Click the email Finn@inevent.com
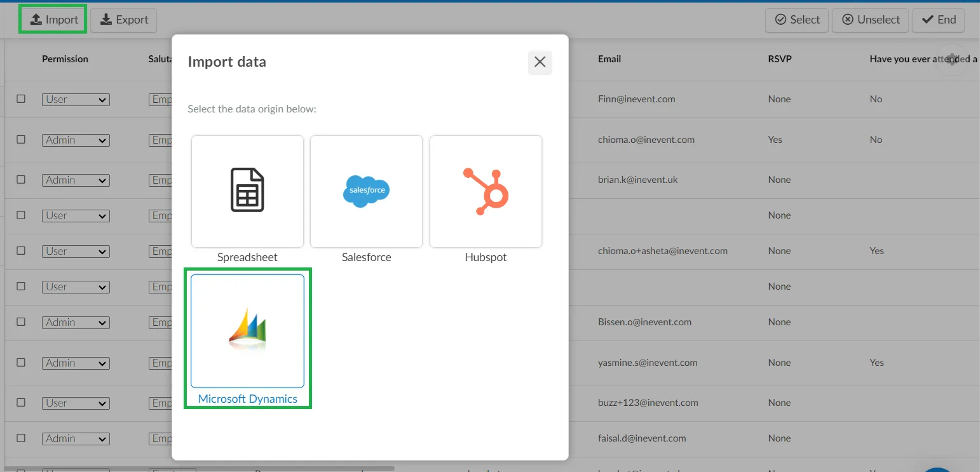The width and height of the screenshot is (980, 472). 637,99
